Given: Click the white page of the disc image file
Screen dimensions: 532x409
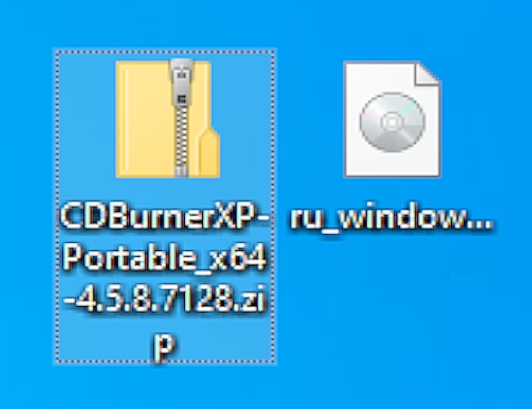Looking at the screenshot, I should click(x=392, y=164).
